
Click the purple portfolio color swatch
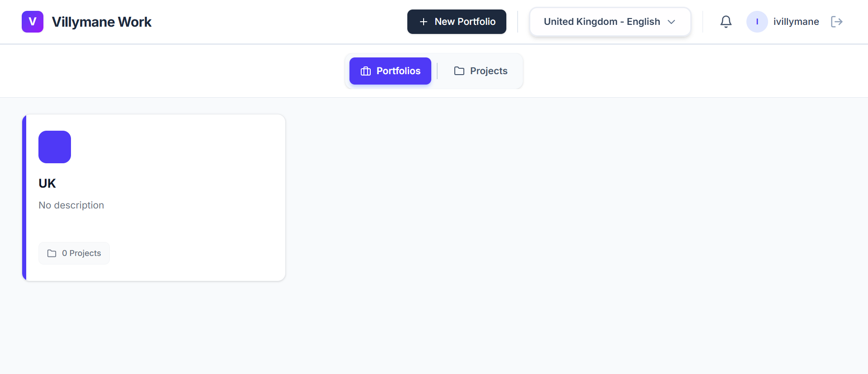(x=54, y=147)
